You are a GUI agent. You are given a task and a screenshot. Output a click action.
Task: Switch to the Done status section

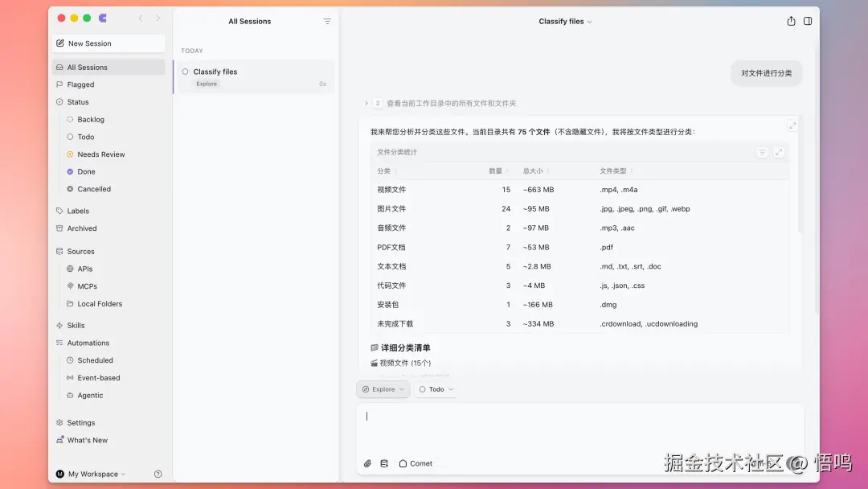(x=83, y=171)
